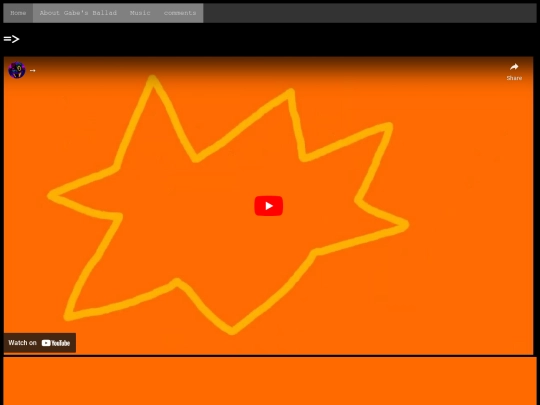Open the channel avatar icon

17,70
